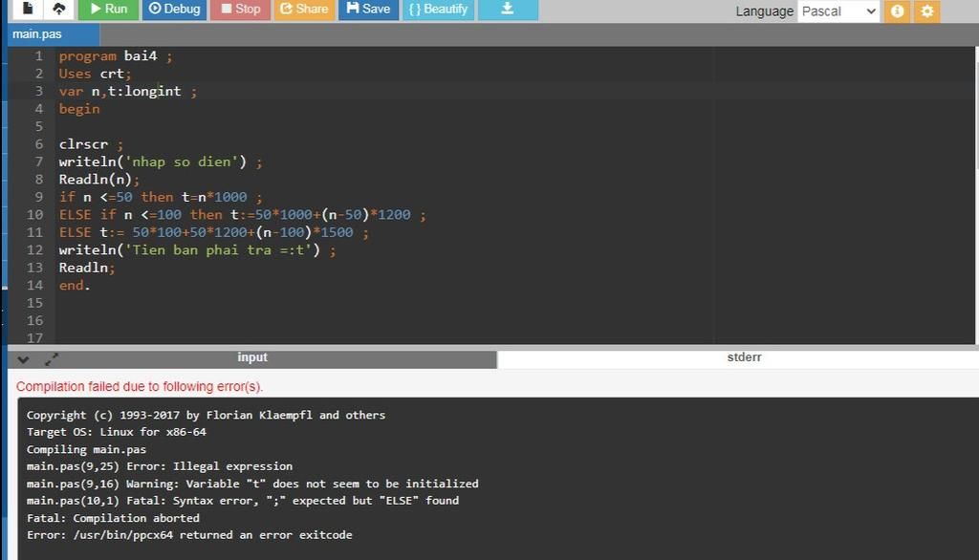Open the settings gear icon

(926, 11)
